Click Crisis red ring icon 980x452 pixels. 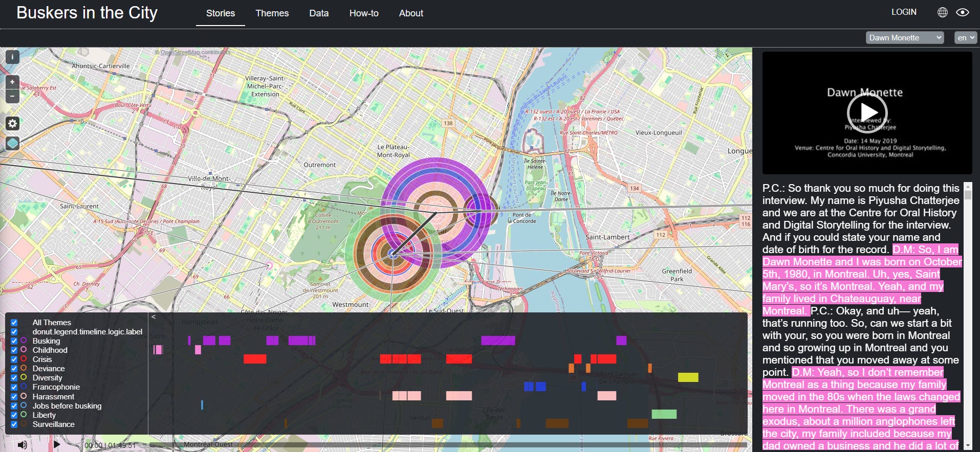(24, 359)
